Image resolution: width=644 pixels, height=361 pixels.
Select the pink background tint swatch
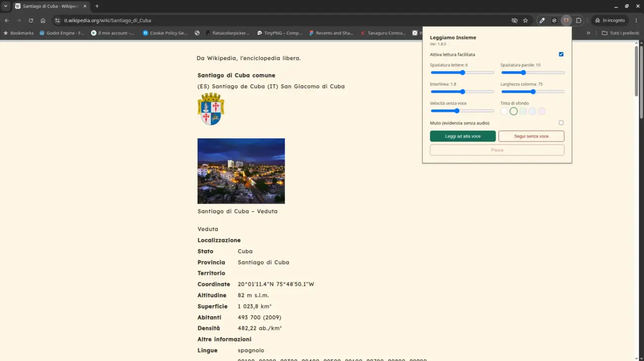click(x=542, y=111)
